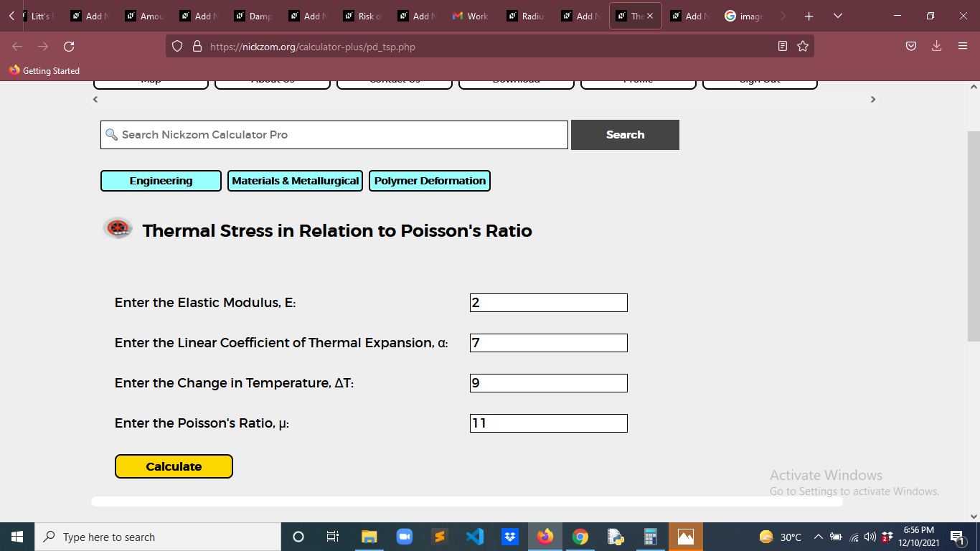Open Cortana circle icon
The width and height of the screenshot is (980, 551).
(x=298, y=537)
